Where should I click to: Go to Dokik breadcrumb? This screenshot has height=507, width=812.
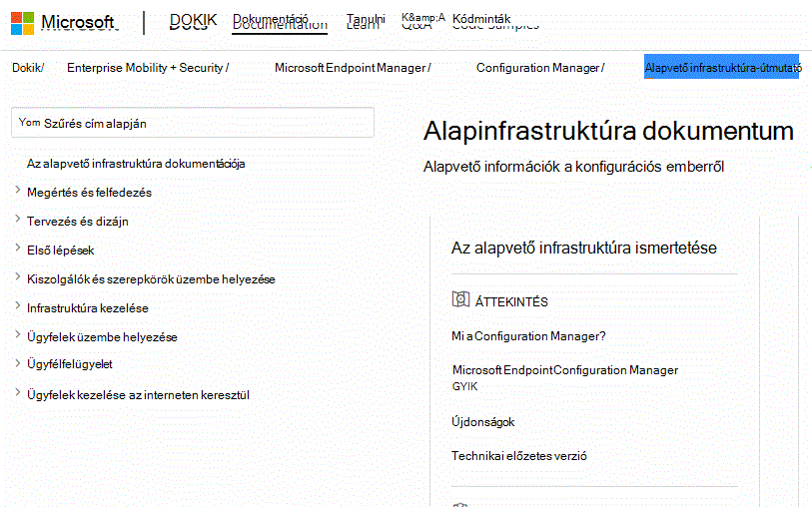click(28, 68)
